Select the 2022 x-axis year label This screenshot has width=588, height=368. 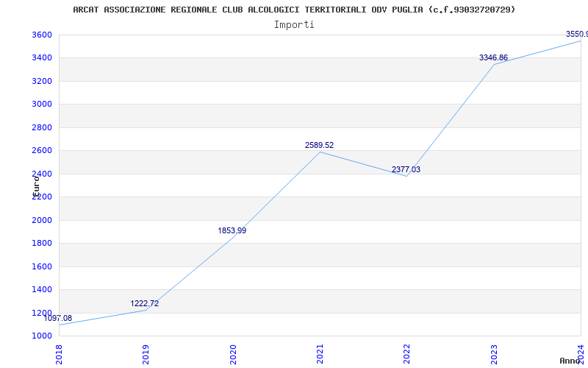(407, 354)
